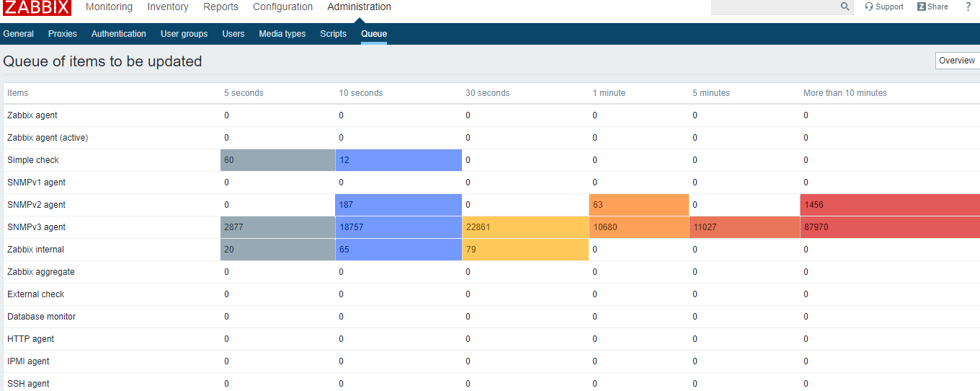Open the Configuration menu
The image size is (980, 391).
[282, 6]
